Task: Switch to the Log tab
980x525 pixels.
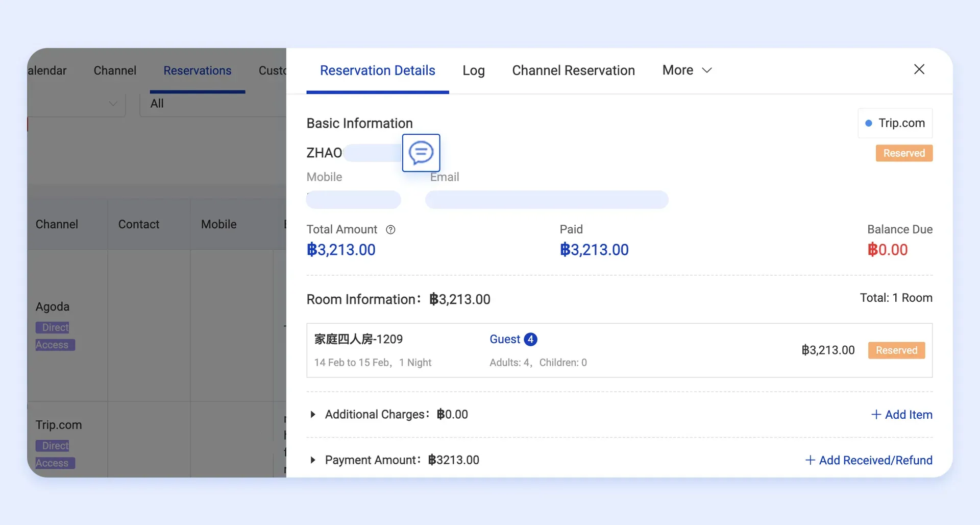Action: coord(473,70)
